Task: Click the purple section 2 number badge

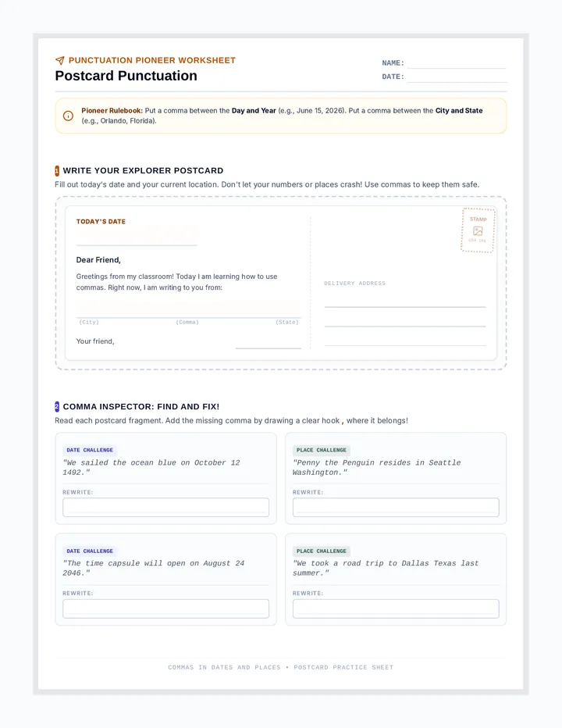Action: [57, 407]
